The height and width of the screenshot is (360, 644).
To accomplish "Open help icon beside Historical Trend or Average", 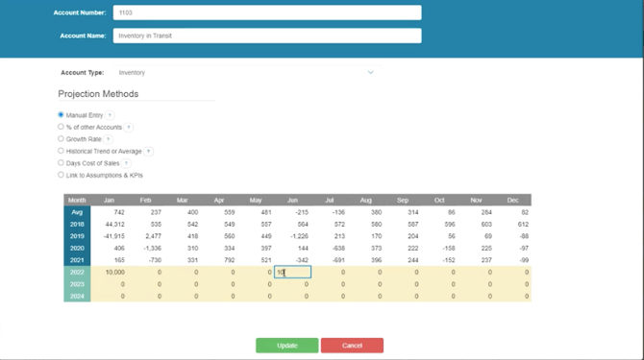I will [148, 152].
